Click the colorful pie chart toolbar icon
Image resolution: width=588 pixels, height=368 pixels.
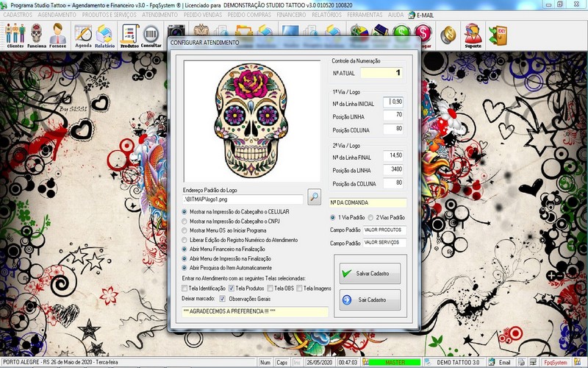(359, 31)
